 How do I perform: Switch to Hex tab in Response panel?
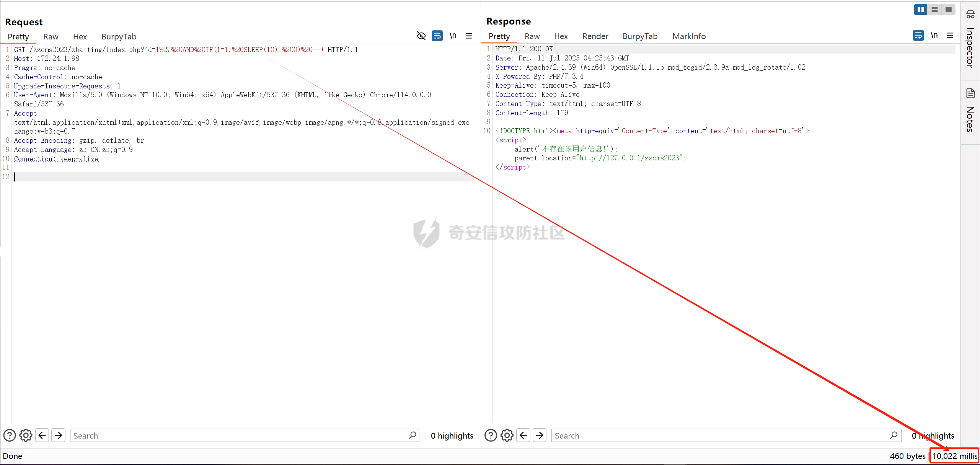[561, 36]
